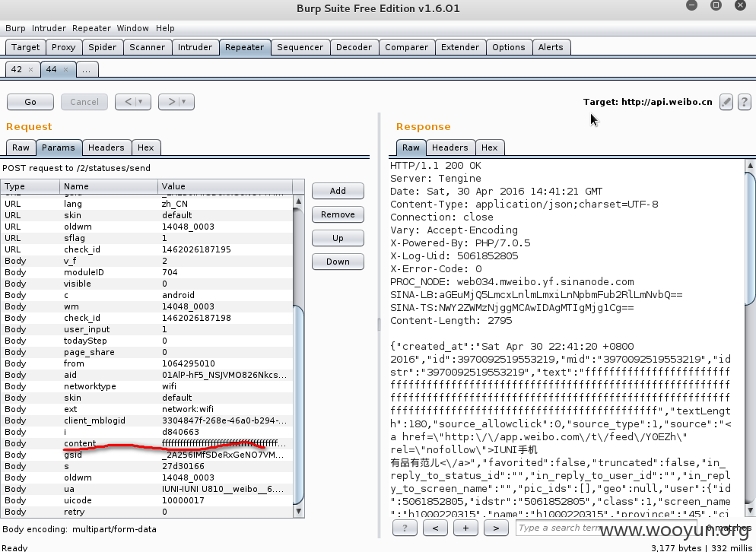Select Repeater sub-tab 42
This screenshot has height=552, width=756.
coord(17,69)
